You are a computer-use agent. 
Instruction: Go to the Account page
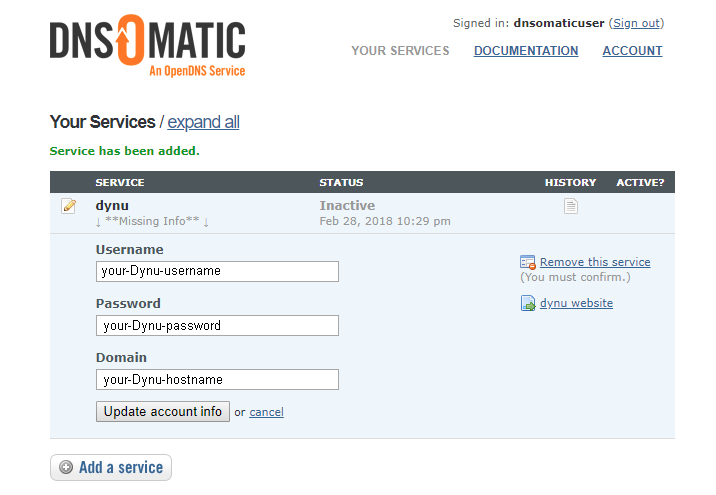pos(632,51)
